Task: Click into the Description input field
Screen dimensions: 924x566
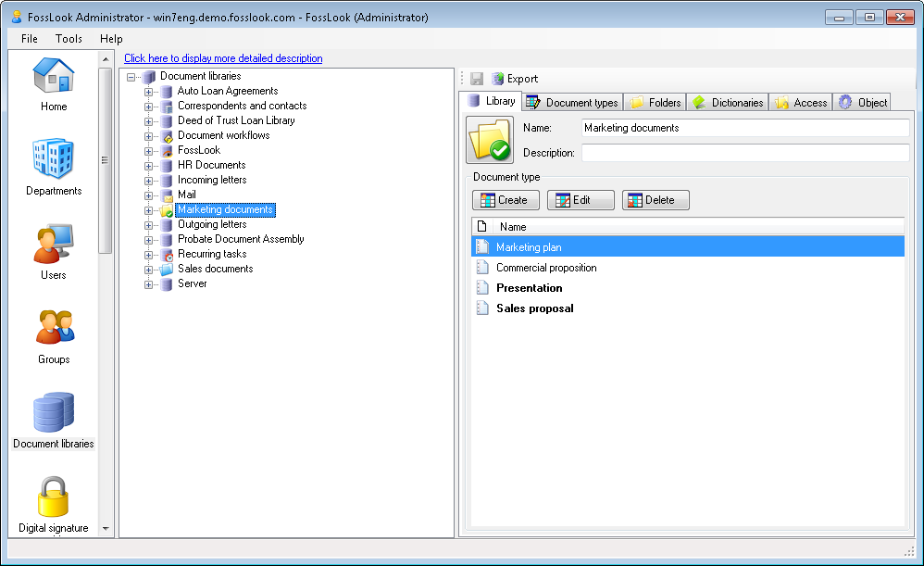Action: [745, 153]
